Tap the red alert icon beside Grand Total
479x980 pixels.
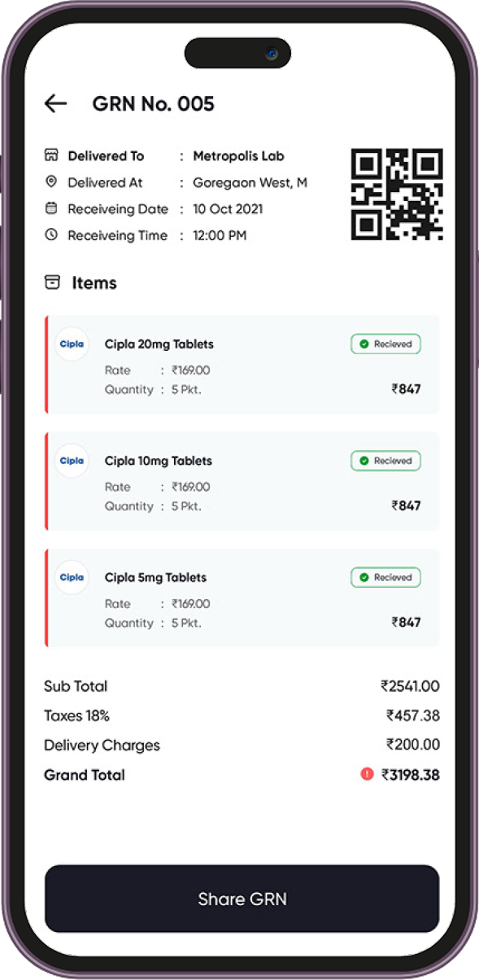pos(367,774)
